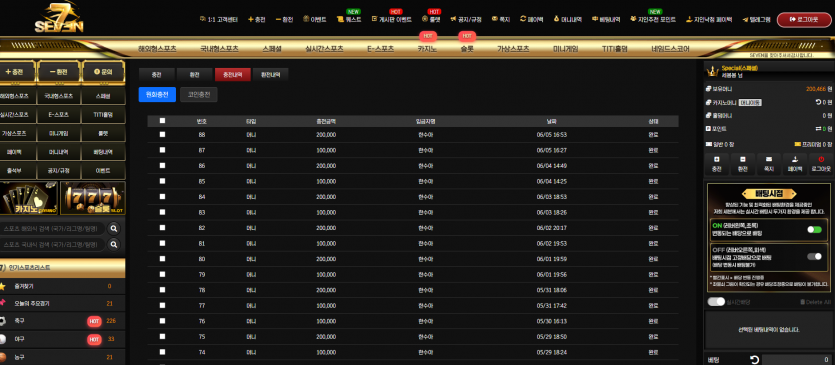Select the 환전내역 tab
The height and width of the screenshot is (365, 835).
click(271, 75)
